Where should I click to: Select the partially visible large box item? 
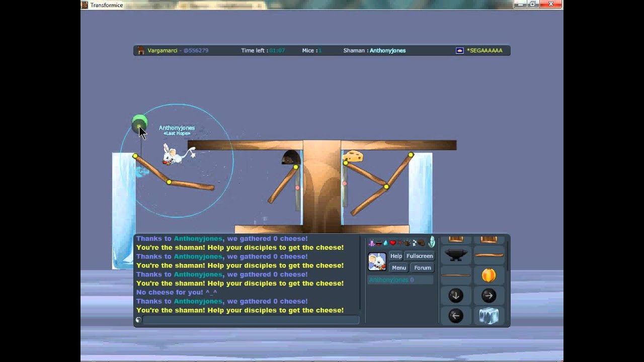[489, 240]
